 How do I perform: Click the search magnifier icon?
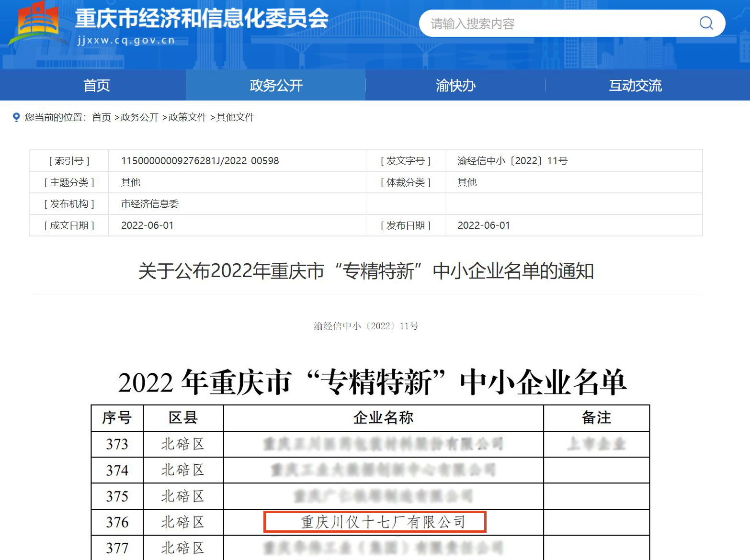point(705,23)
